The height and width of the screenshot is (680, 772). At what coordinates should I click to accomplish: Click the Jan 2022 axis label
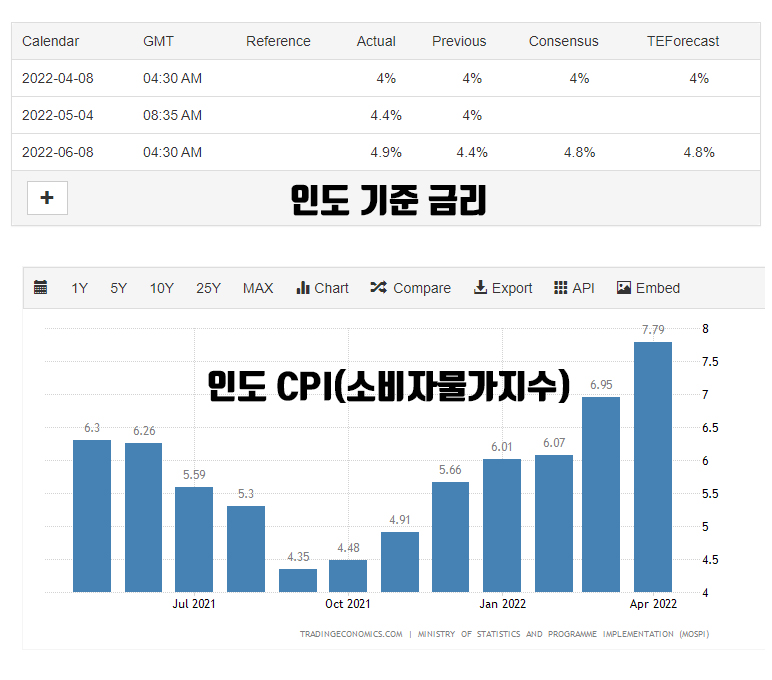503,604
